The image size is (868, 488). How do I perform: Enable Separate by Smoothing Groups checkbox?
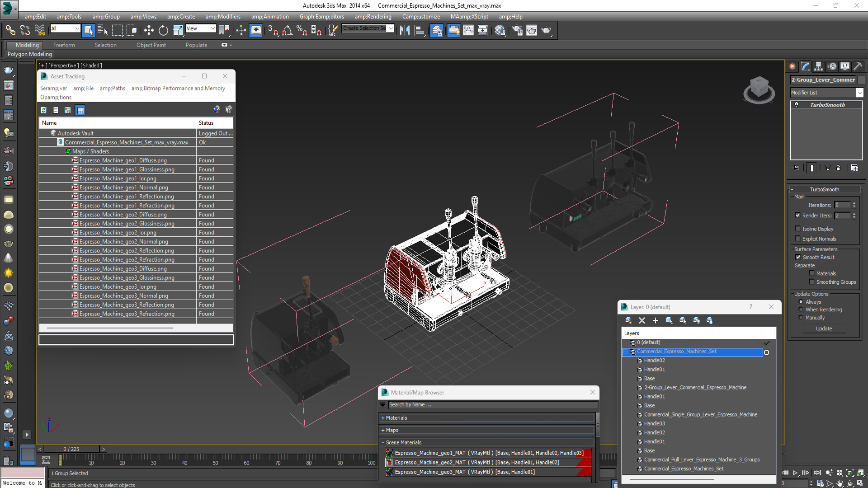pos(811,282)
